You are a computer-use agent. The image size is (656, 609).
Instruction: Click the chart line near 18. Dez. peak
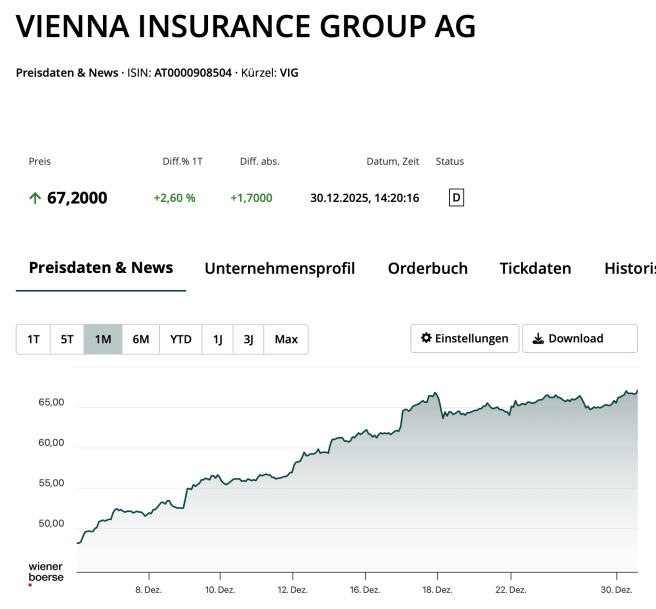pyautogui.click(x=435, y=393)
